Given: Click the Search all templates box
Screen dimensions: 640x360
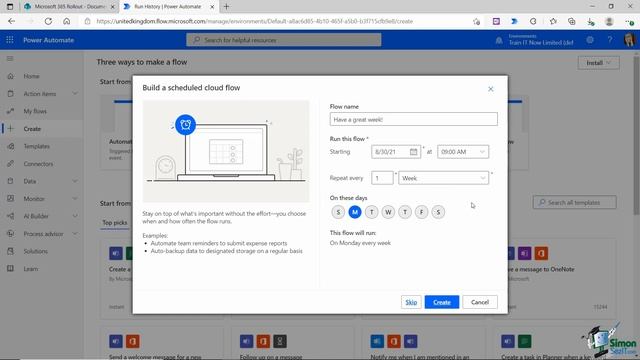Looking at the screenshot, I should tap(574, 202).
